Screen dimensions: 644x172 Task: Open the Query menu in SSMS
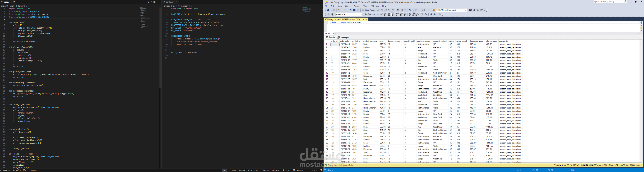348,6
